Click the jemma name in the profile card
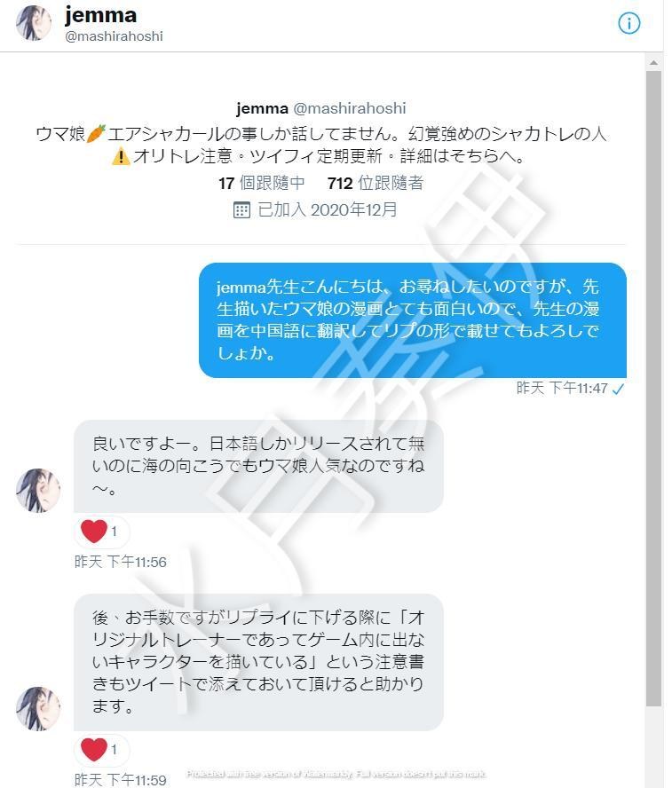 [262, 108]
